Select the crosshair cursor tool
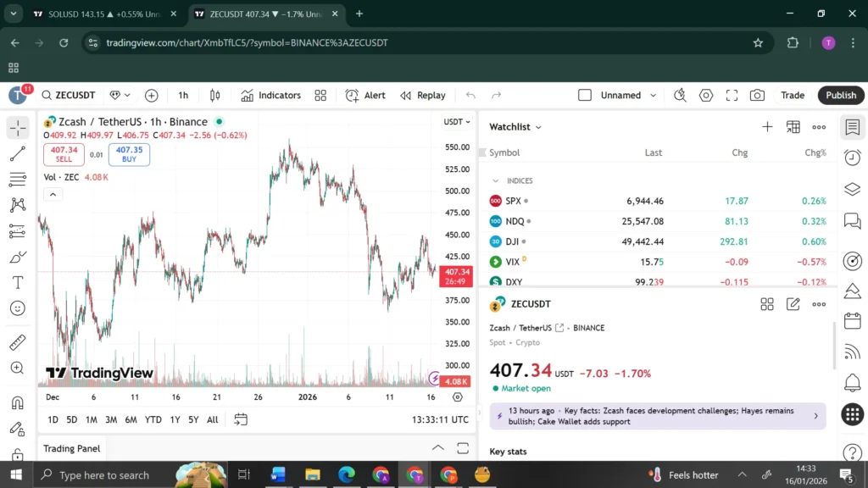The height and width of the screenshot is (488, 868). (x=18, y=128)
